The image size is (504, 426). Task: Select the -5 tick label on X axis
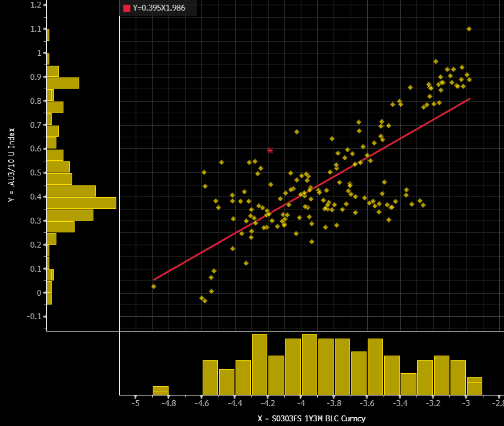coord(136,404)
